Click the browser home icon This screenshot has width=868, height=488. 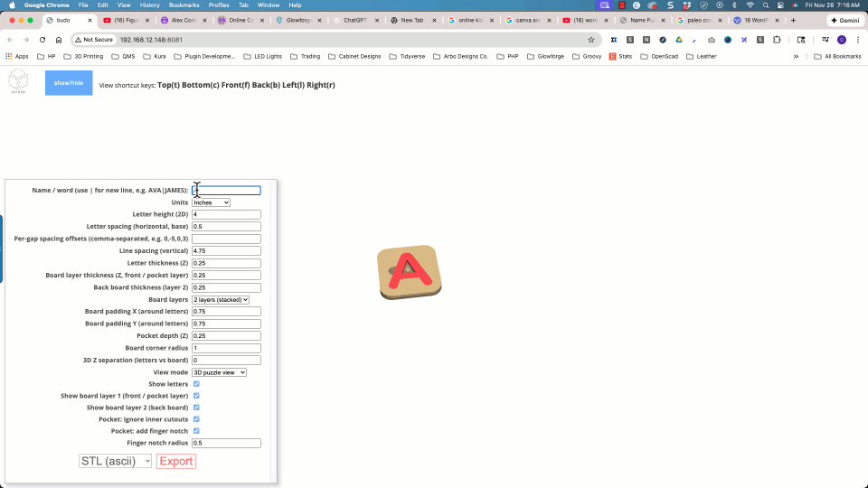(x=59, y=40)
